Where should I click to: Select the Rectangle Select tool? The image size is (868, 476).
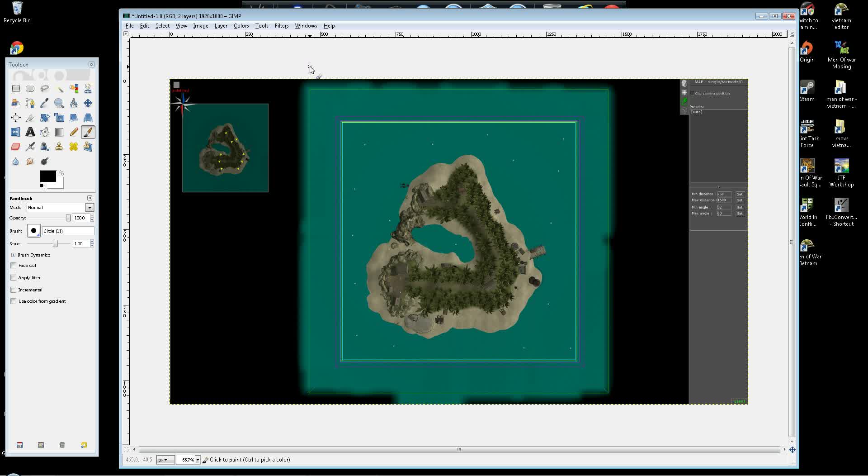click(x=16, y=89)
